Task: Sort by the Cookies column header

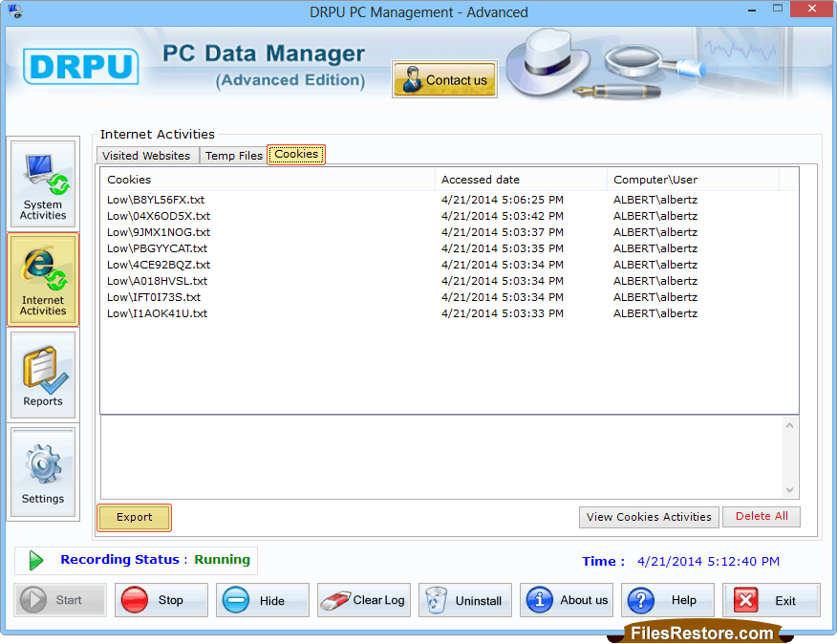Action: (x=268, y=180)
